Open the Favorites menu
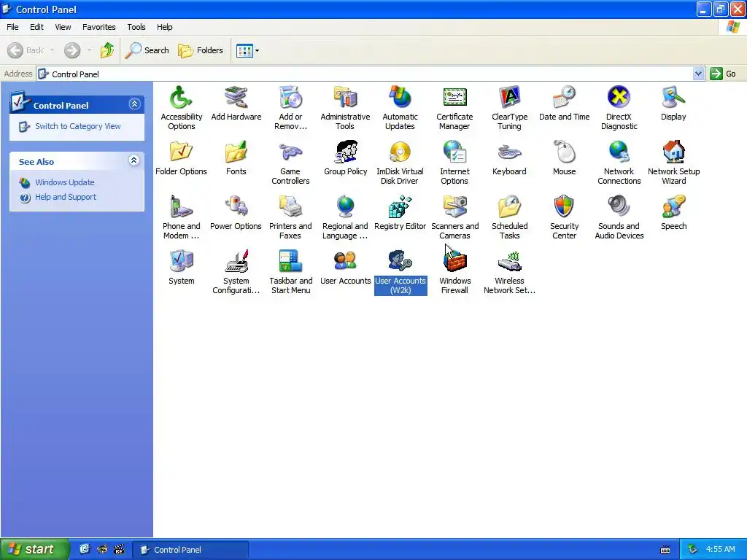 tap(98, 27)
